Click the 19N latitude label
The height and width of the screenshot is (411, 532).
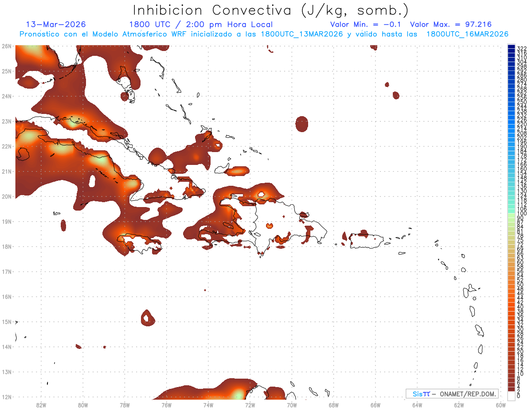pos(6,221)
